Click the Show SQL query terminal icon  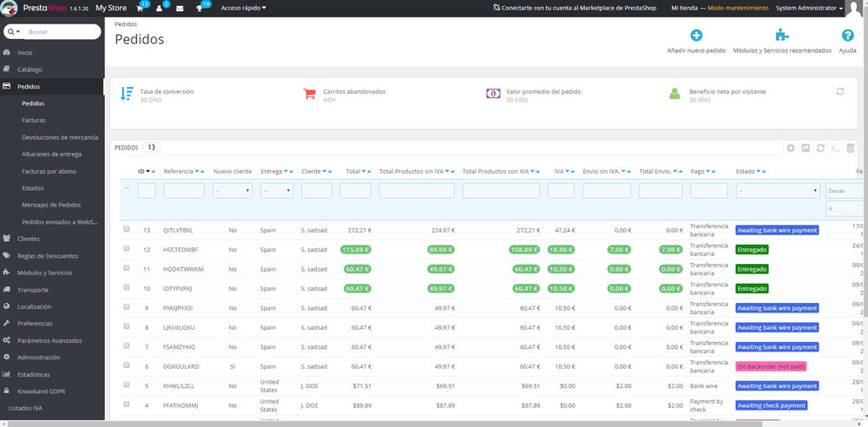point(835,148)
